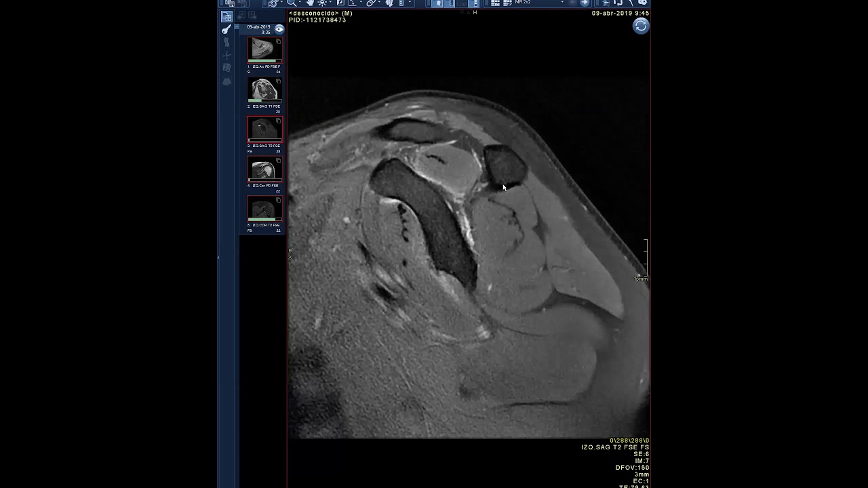The image size is (868, 488).
Task: Click the PID:-1121738473 overlay text
Action: coord(317,20)
